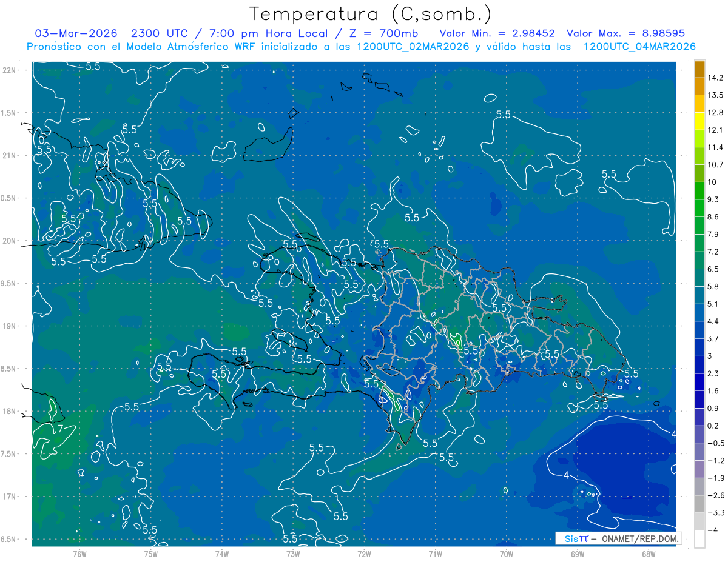Click legend value "5.1"
This screenshot has width=728, height=562.
[x=714, y=304]
